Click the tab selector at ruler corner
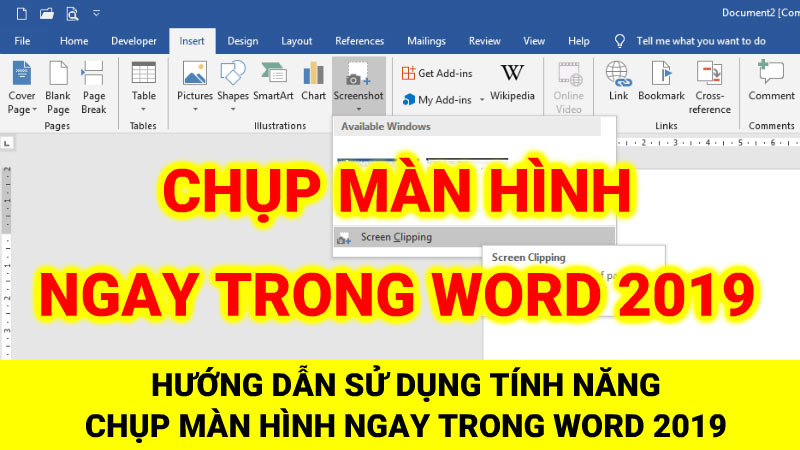This screenshot has height=450, width=800. [x=7, y=144]
